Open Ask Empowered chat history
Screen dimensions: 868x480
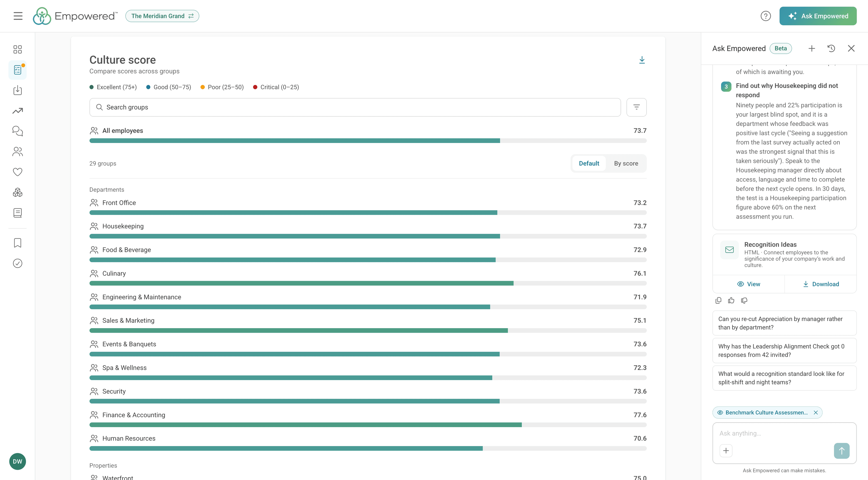pos(831,49)
